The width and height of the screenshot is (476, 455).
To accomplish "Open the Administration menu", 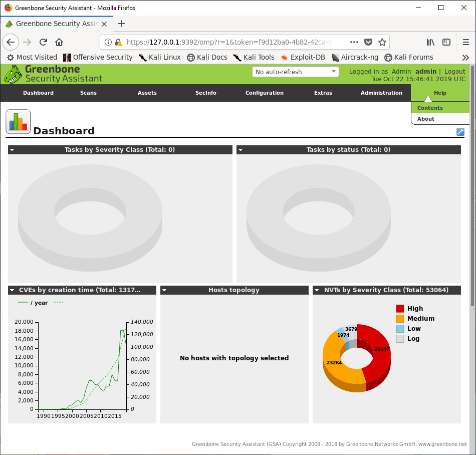I will click(381, 93).
